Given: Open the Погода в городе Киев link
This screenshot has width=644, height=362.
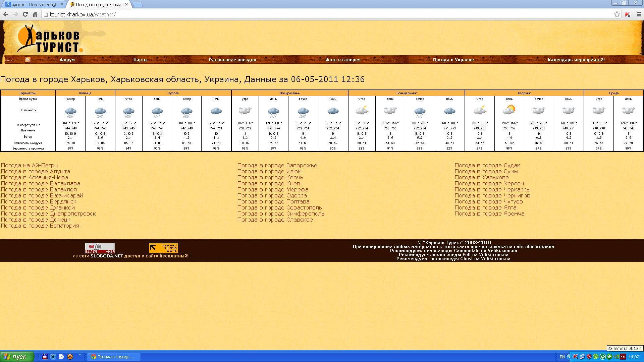Looking at the screenshot, I should [268, 183].
